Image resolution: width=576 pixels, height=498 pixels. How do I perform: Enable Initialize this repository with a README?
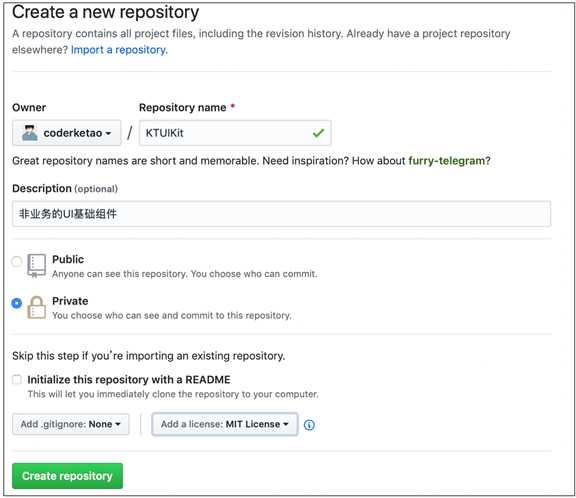point(17,379)
